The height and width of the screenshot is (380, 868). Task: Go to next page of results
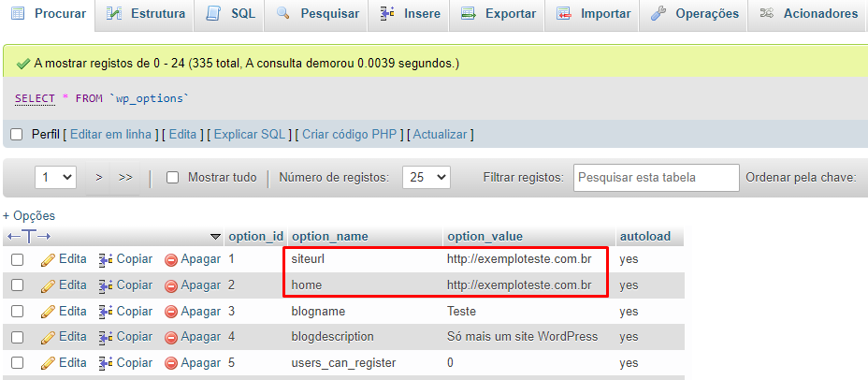pyautogui.click(x=99, y=177)
